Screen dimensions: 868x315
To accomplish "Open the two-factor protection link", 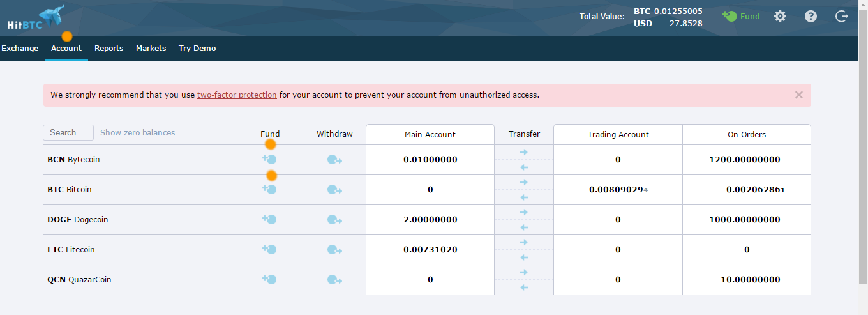I will [237, 95].
